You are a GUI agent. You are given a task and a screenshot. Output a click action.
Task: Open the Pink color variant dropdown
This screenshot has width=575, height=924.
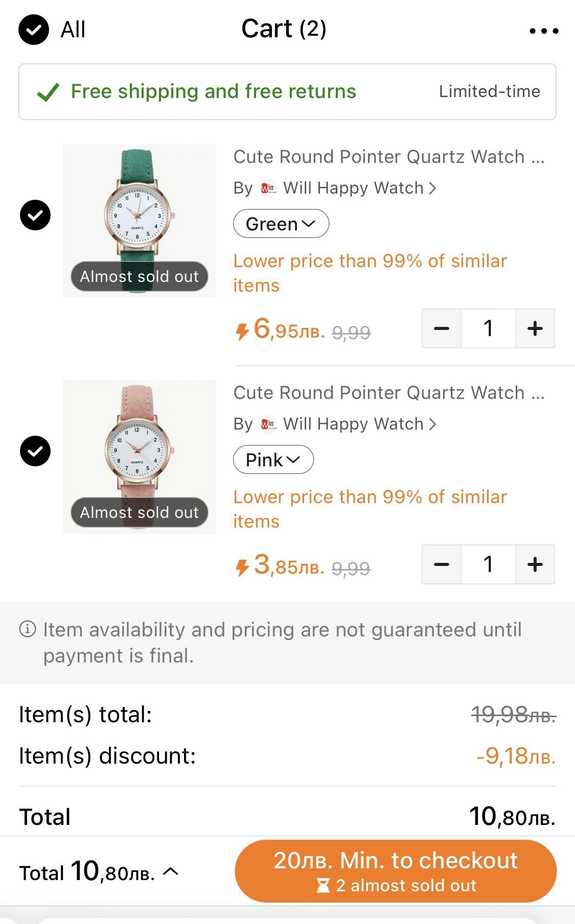273,460
